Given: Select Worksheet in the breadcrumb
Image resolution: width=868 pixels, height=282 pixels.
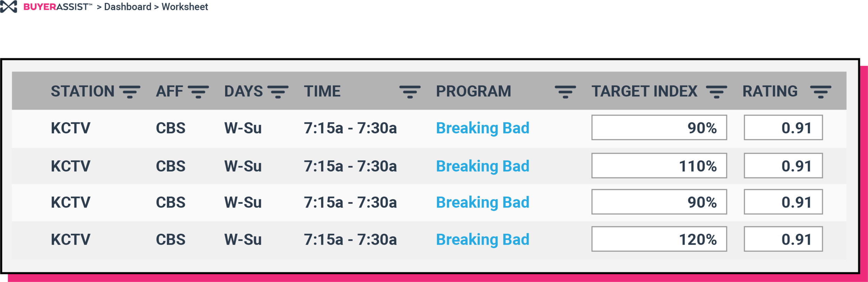Looking at the screenshot, I should click(x=185, y=7).
